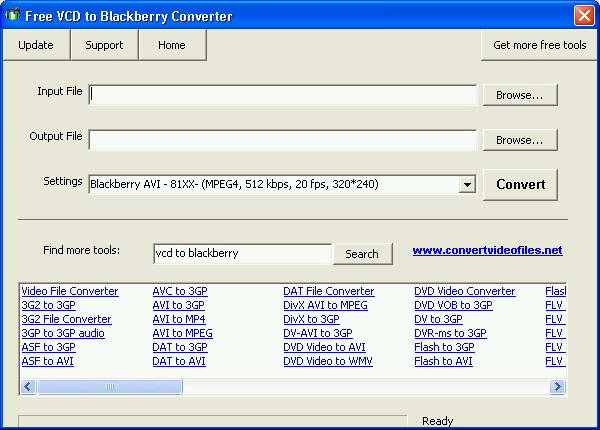Open the Settings profile dropdown
Image resolution: width=600 pixels, height=430 pixels.
pyautogui.click(x=282, y=184)
